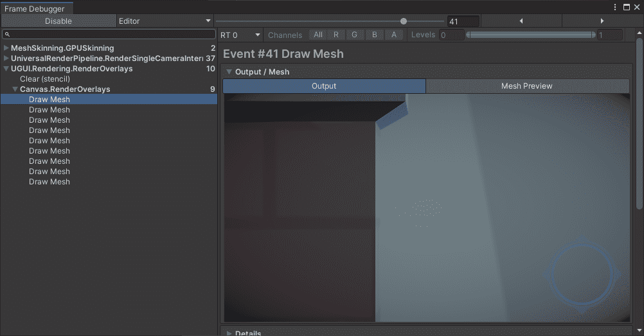
Task: Select the Clear (stencil) event
Action: [109, 79]
